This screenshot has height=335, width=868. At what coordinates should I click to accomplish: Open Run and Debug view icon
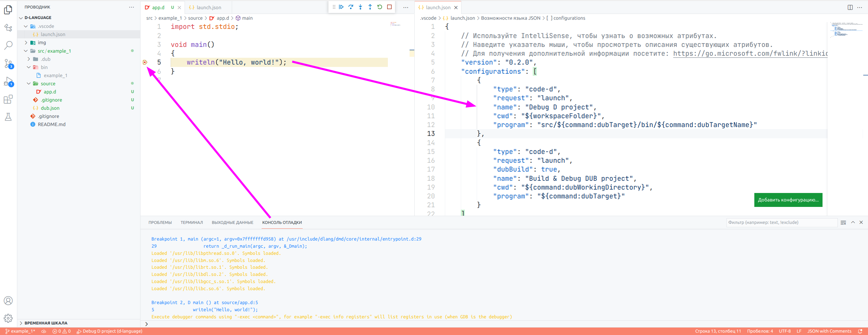pyautogui.click(x=8, y=82)
